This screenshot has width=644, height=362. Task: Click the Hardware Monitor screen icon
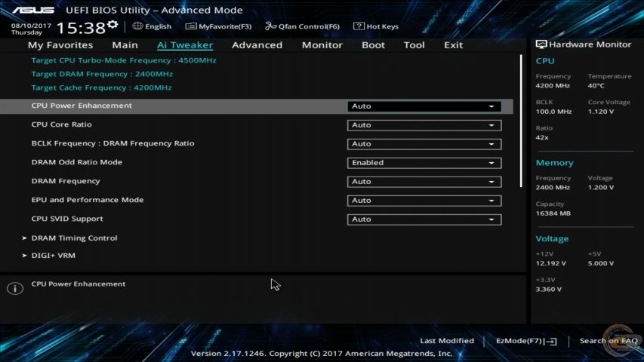coord(541,44)
